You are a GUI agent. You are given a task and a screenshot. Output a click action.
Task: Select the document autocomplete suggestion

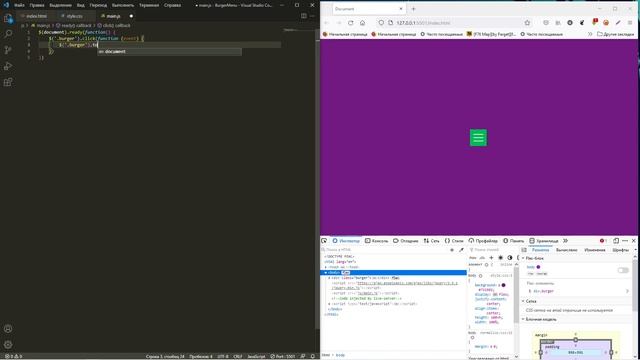click(x=169, y=51)
